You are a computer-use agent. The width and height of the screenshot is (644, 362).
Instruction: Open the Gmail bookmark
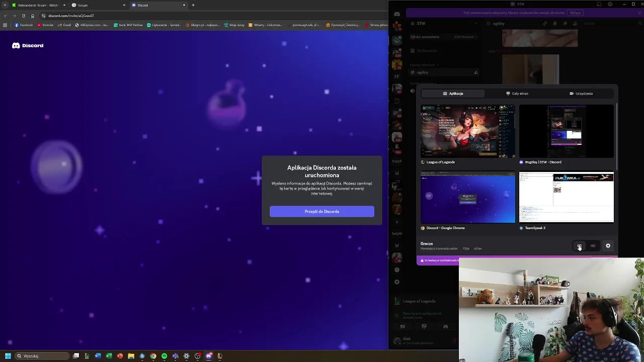[64, 25]
